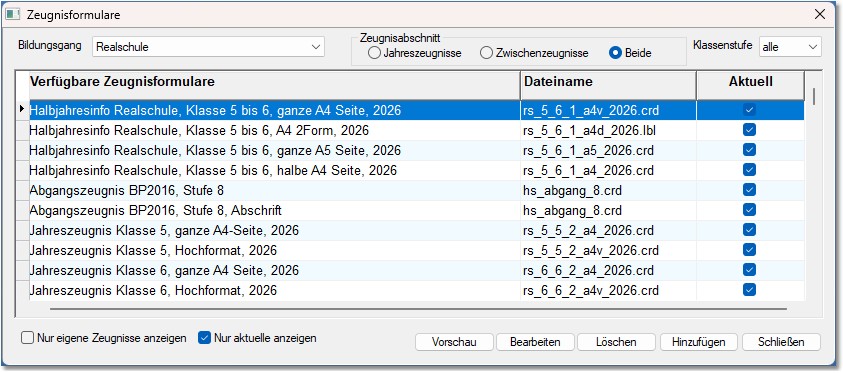Open the Bildungsgang Realschule dropdown
The image size is (843, 373).
coord(208,47)
